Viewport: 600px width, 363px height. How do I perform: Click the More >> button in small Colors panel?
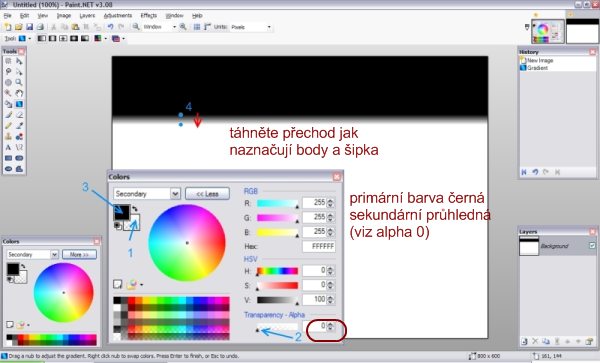pyautogui.click(x=79, y=254)
